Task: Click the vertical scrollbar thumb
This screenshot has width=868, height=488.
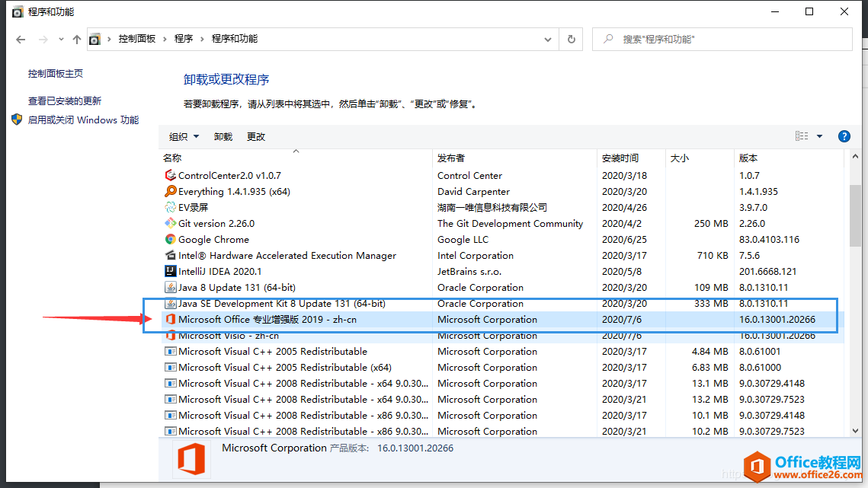Action: (855, 215)
